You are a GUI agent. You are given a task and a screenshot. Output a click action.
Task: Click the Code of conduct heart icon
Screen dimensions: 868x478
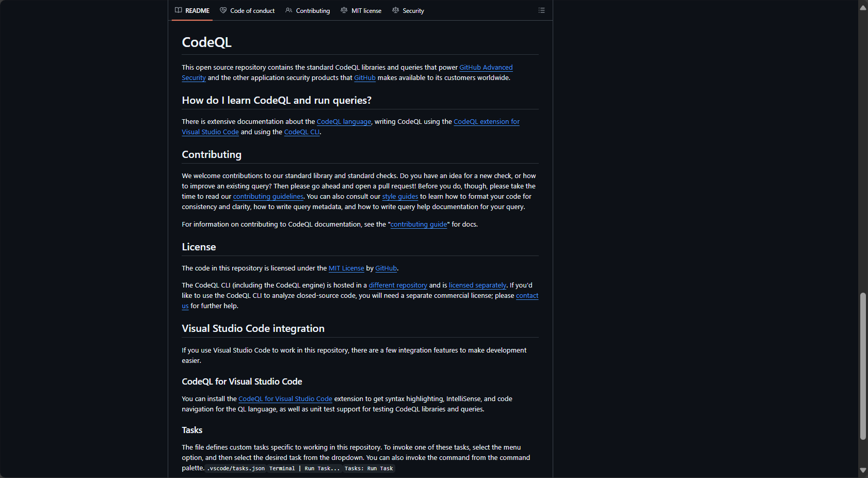pyautogui.click(x=223, y=10)
